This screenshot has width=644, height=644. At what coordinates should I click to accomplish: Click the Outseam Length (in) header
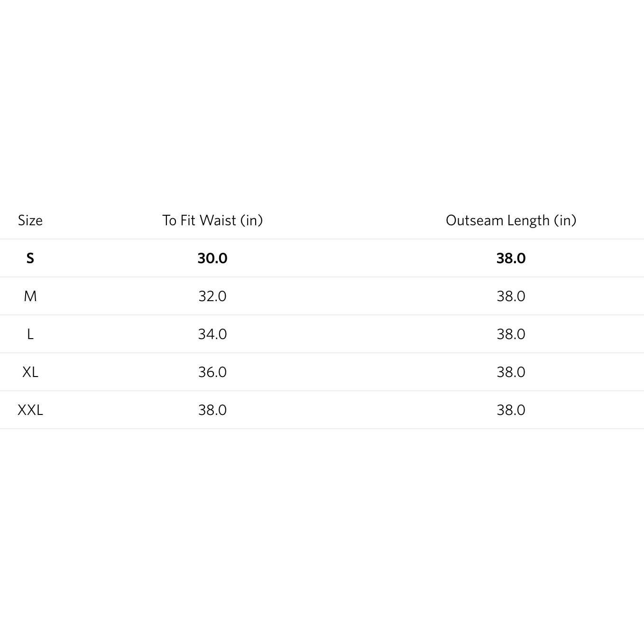[511, 221]
